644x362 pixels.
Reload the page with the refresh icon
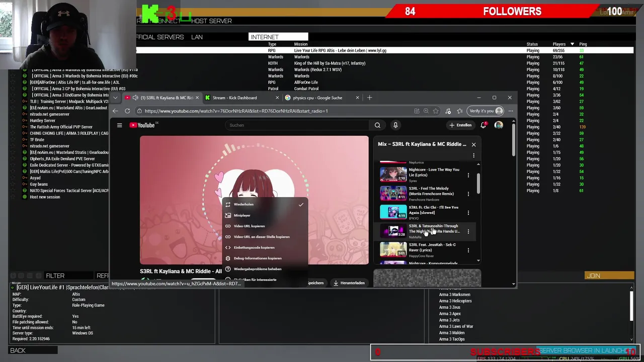[127, 111]
